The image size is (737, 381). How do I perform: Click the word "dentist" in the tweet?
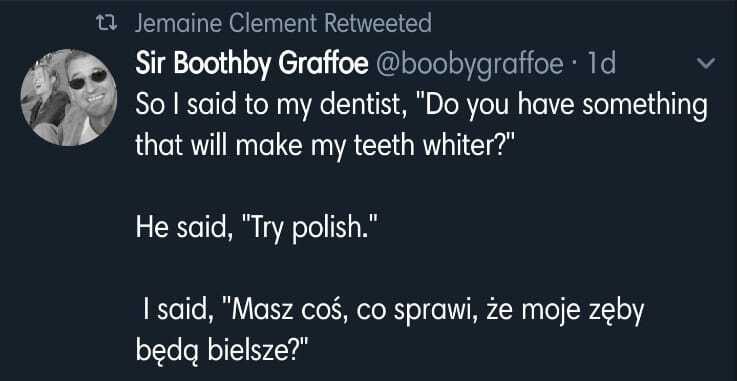click(x=356, y=104)
